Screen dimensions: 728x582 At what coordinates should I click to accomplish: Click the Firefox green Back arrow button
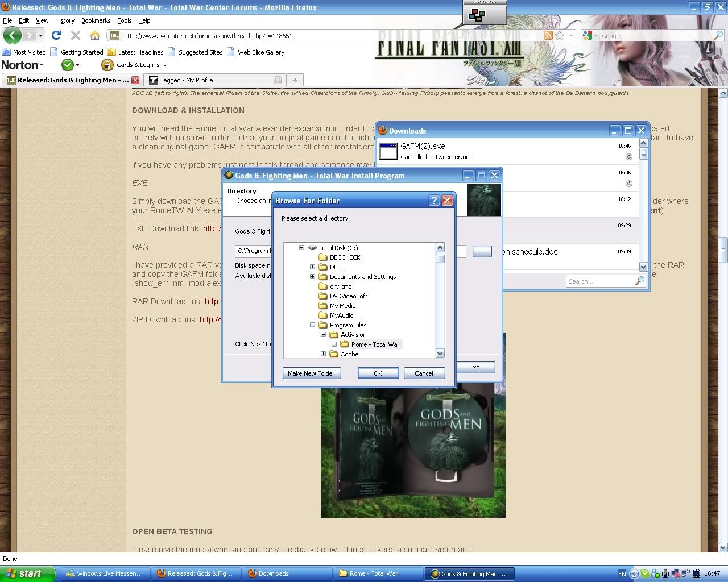12,35
